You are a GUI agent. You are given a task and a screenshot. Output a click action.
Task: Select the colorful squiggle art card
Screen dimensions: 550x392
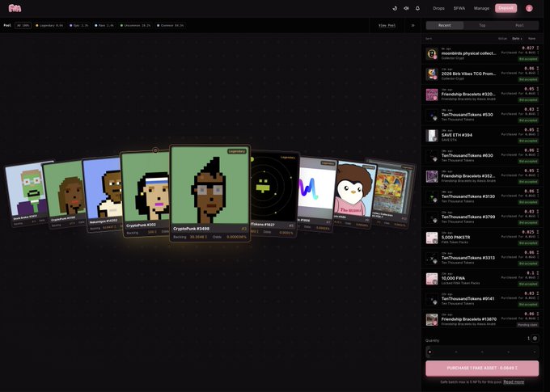click(x=316, y=194)
